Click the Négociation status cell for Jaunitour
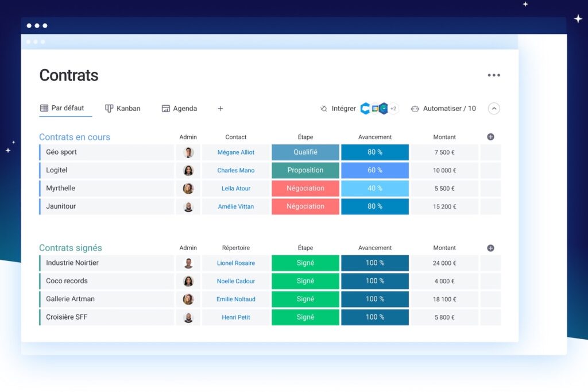This screenshot has height=392, width=588. pos(305,206)
